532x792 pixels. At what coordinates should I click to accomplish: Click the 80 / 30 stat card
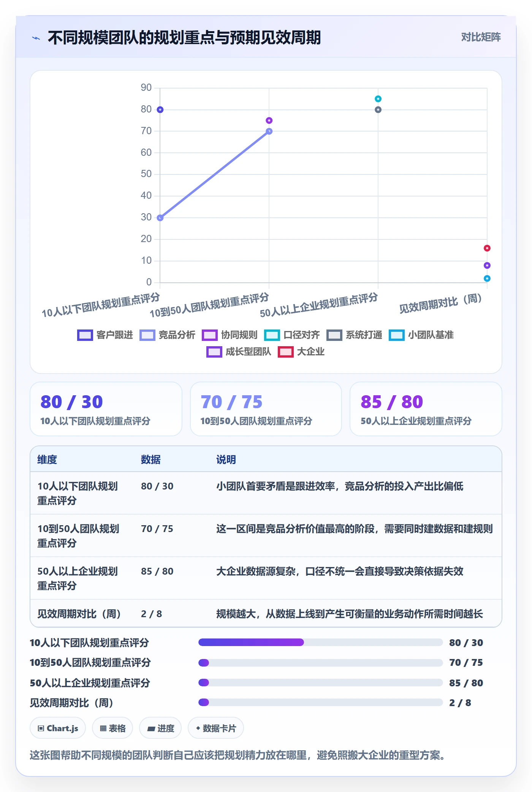106,409
